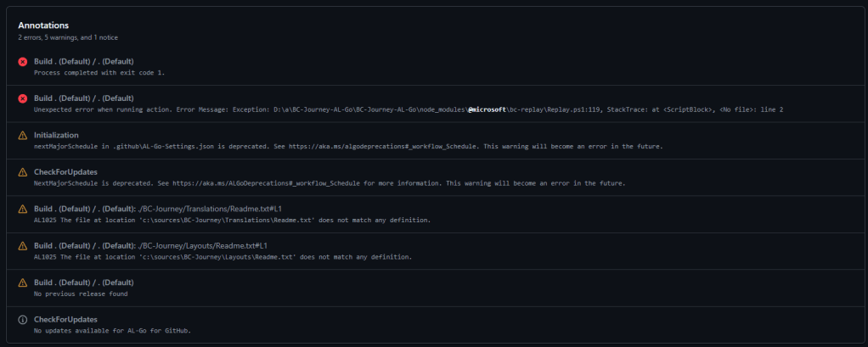Click the warning icon beside the CheckForUpdates deprecation warning

(x=22, y=172)
